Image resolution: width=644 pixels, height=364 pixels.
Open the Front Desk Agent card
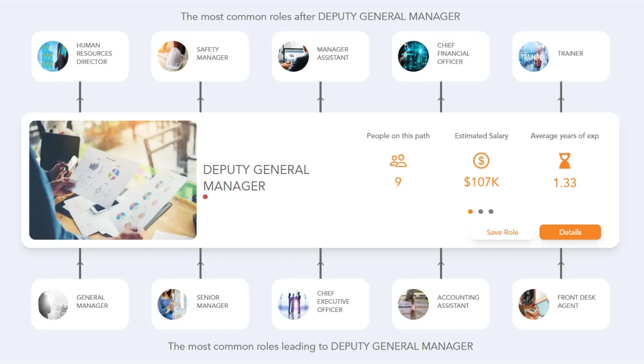[x=561, y=304]
